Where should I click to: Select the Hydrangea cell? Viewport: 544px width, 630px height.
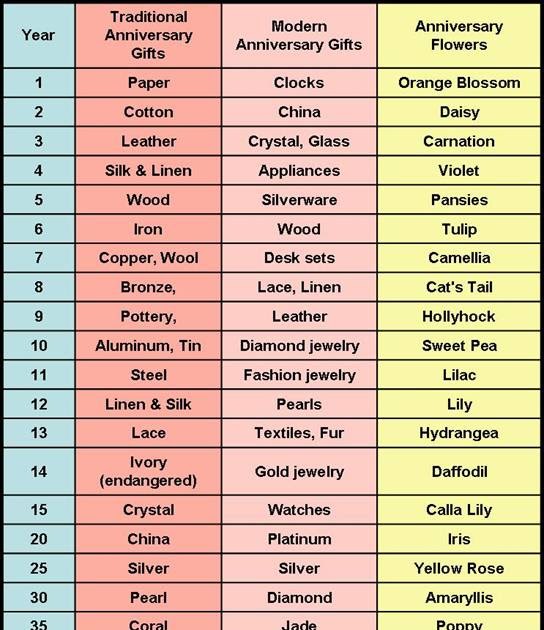pos(459,433)
